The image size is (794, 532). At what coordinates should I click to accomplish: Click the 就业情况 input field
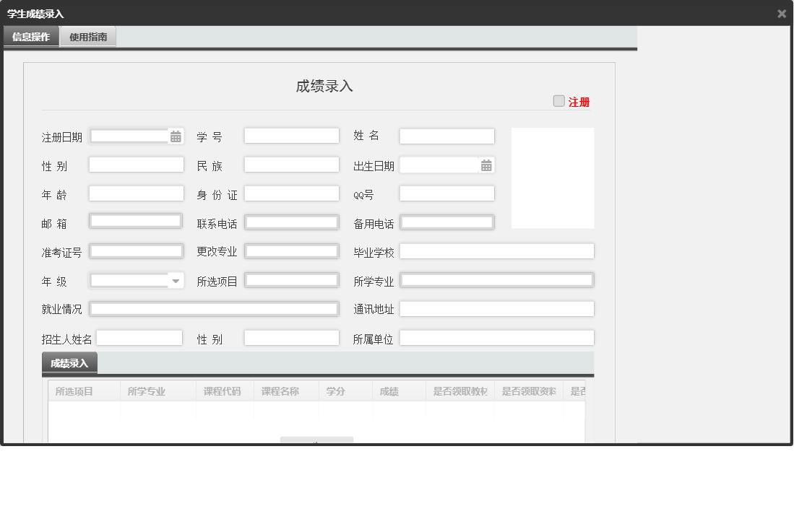point(214,309)
